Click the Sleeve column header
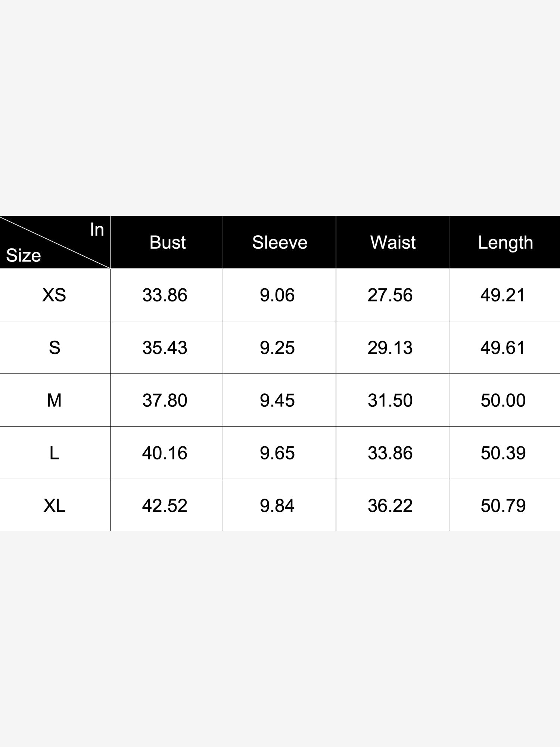Image resolution: width=560 pixels, height=747 pixels. pos(280,242)
